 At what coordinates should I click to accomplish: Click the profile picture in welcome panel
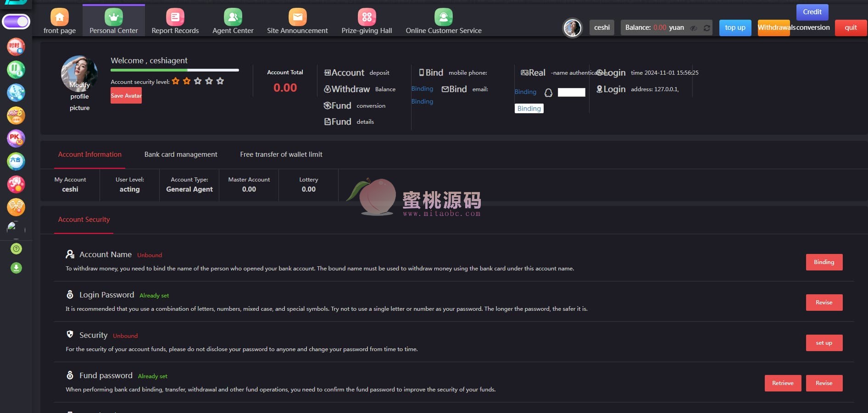pos(79,73)
